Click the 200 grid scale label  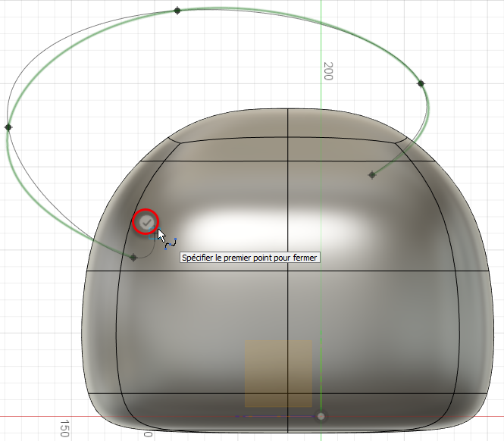pyautogui.click(x=328, y=71)
